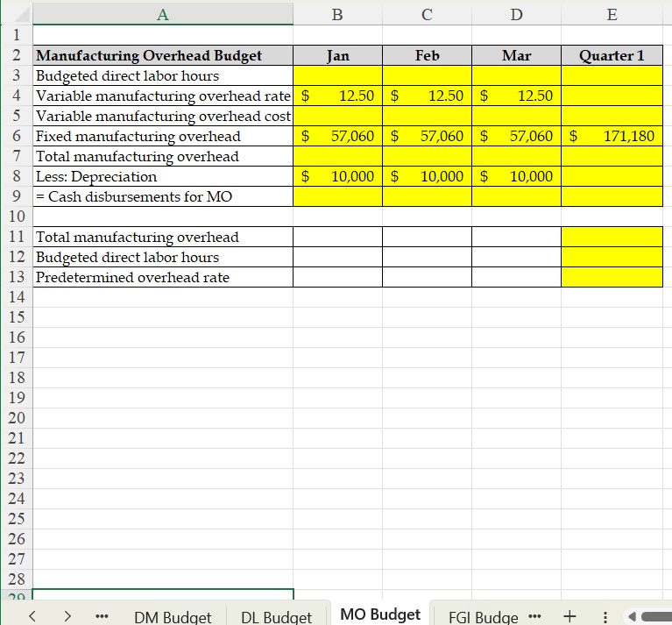Click Jan variable overhead rate 12.50 cell
Image resolution: width=672 pixels, height=625 pixels.
point(337,96)
